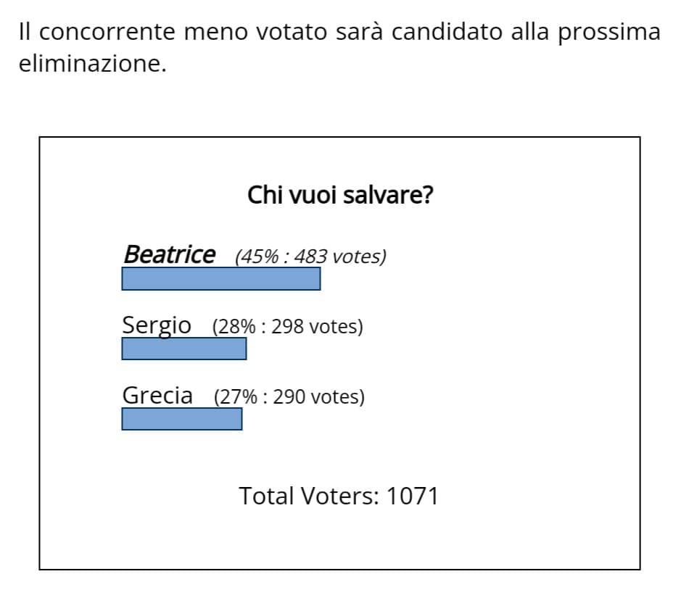Click the "Total Voters: 1071" text
The height and width of the screenshot is (616, 673).
point(339,496)
